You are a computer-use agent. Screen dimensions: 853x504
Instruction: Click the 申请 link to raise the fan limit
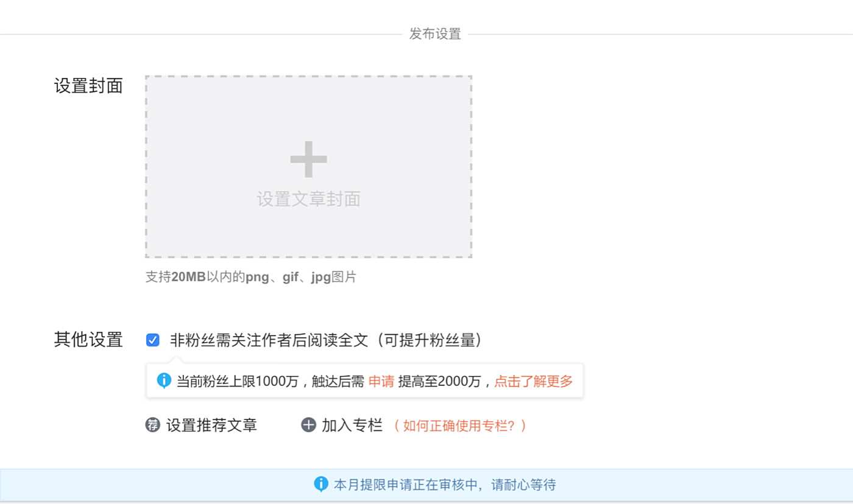click(381, 382)
